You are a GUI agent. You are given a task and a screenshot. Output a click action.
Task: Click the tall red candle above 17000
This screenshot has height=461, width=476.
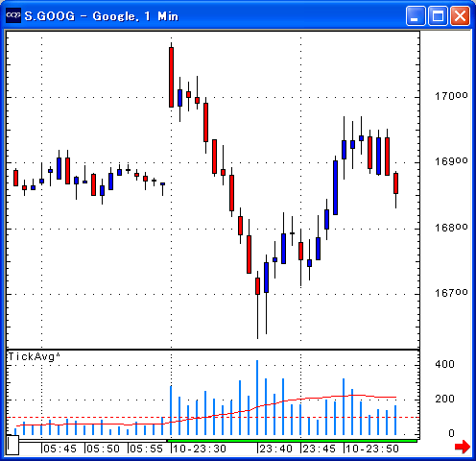coord(172,77)
